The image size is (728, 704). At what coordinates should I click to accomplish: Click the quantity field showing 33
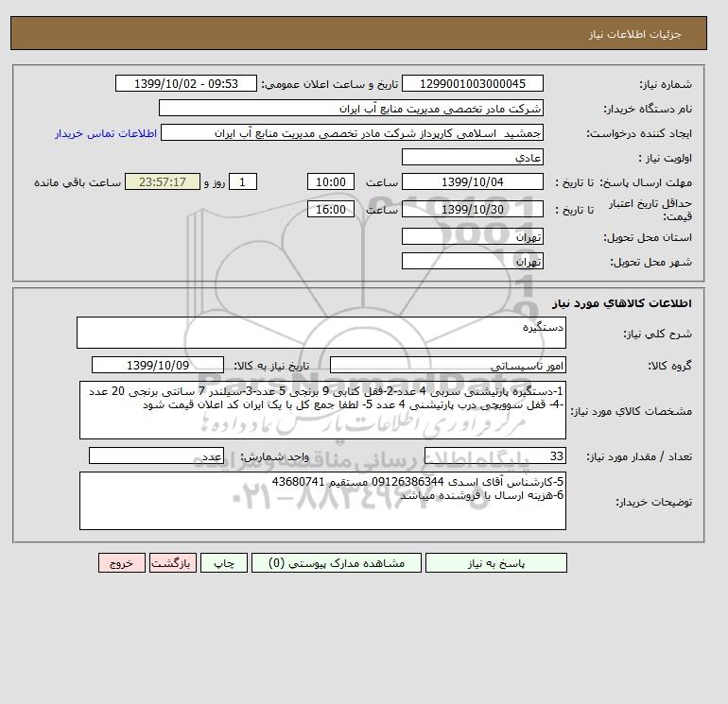(x=494, y=455)
